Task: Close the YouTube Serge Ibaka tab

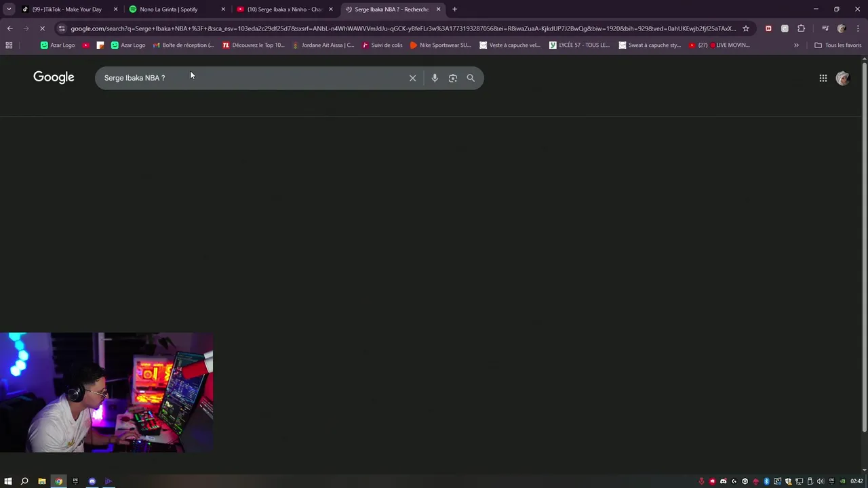Action: [x=331, y=9]
